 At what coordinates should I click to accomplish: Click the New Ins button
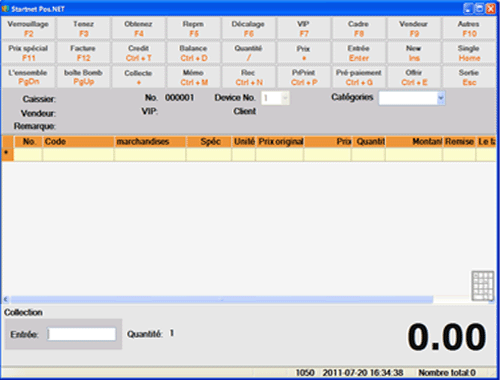414,53
